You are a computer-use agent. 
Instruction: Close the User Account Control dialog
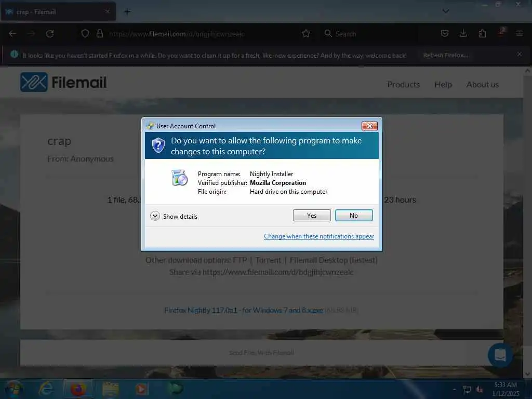coord(369,126)
